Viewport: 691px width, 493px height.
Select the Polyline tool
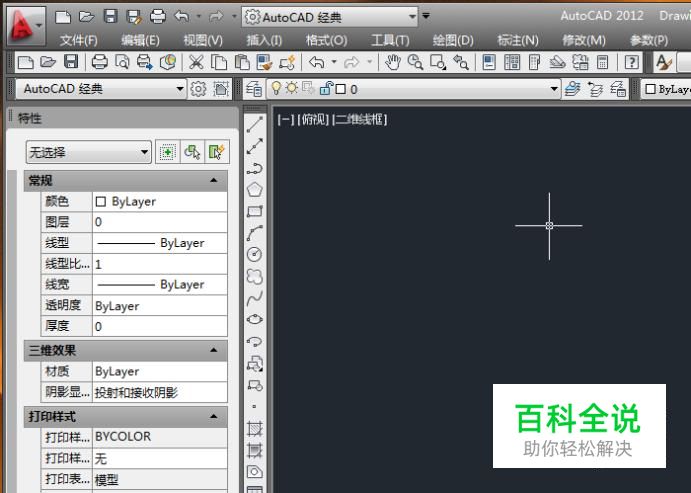pos(255,168)
